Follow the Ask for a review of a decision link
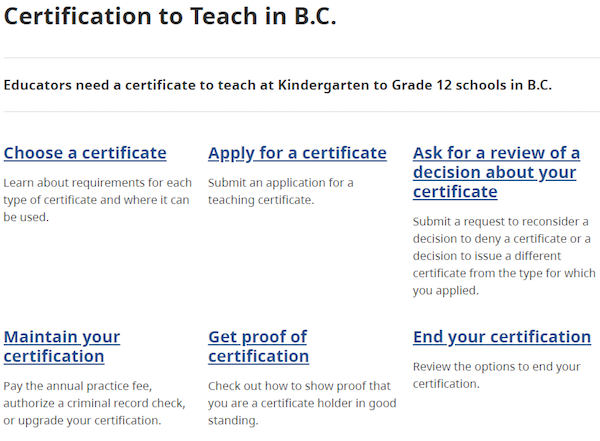 pos(496,172)
